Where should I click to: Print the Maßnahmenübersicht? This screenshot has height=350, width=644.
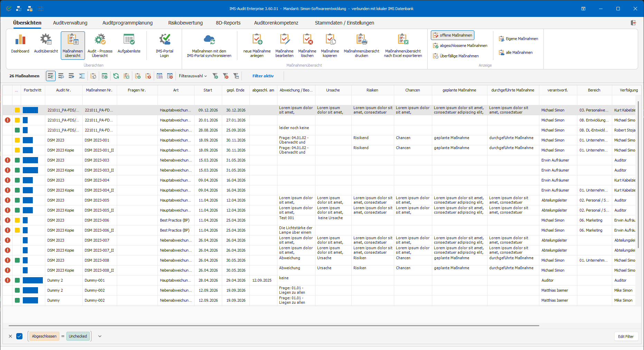pos(361,46)
